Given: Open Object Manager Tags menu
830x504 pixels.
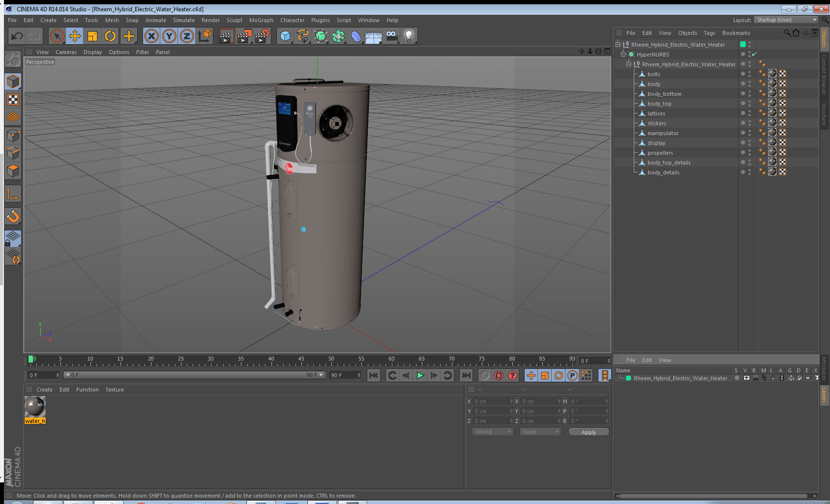Looking at the screenshot, I should [710, 33].
